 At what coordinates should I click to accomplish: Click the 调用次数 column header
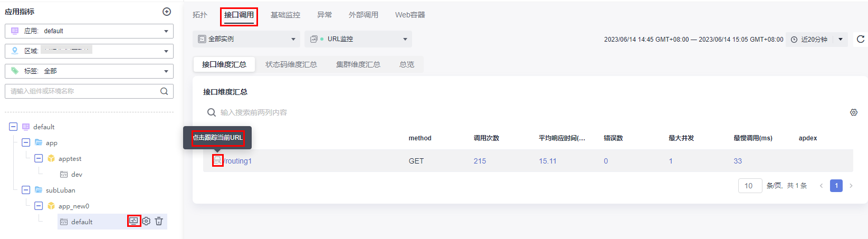click(487, 138)
